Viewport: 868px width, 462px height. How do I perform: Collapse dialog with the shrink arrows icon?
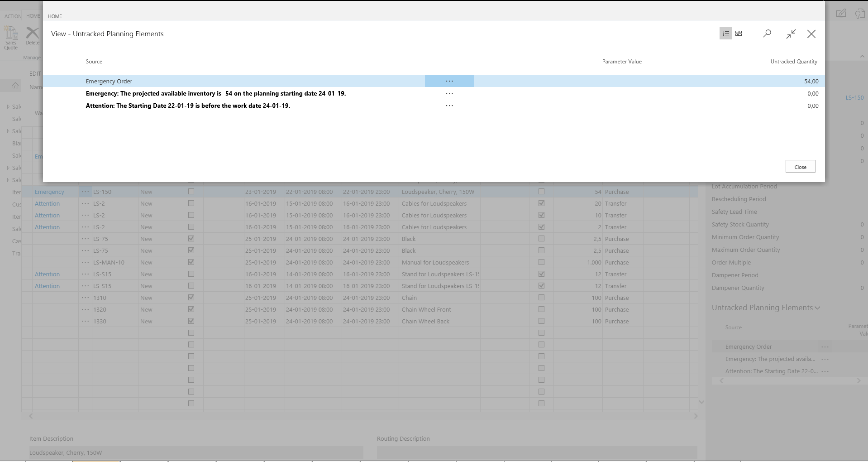click(791, 34)
